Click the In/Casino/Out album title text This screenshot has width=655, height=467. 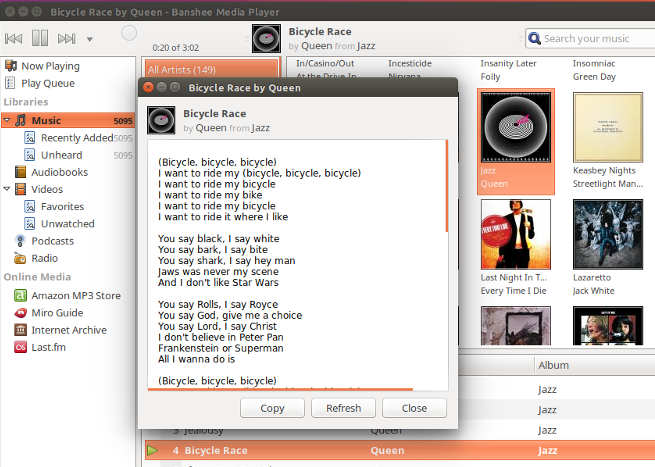point(325,63)
